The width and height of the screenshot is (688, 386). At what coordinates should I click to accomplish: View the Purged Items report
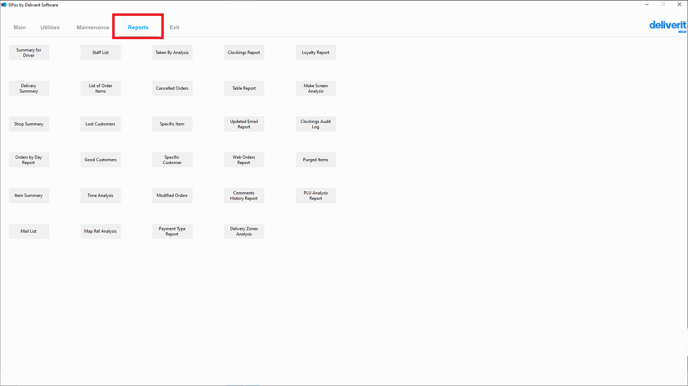pyautogui.click(x=315, y=160)
